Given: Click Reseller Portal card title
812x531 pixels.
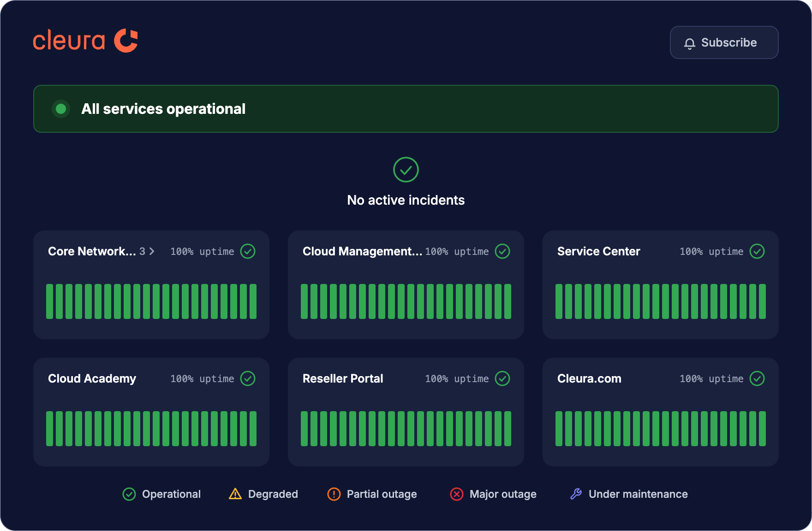Looking at the screenshot, I should click(x=343, y=378).
